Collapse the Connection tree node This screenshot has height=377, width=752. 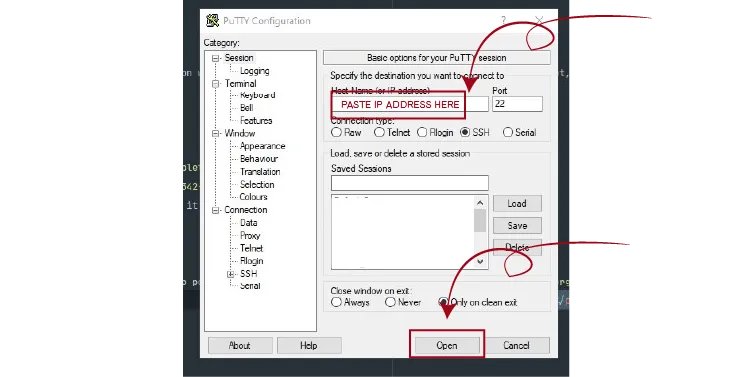pyautogui.click(x=215, y=210)
